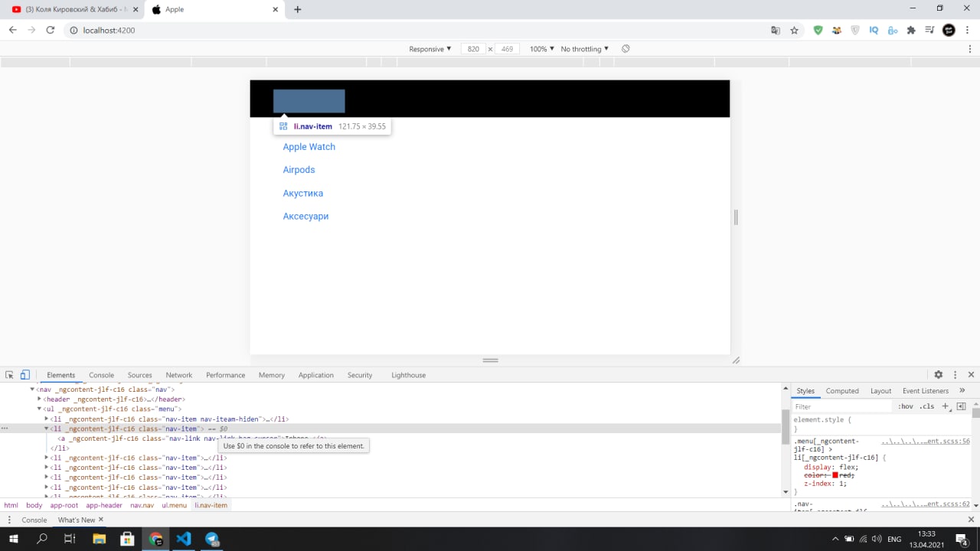Open the Performance tab
The width and height of the screenshot is (980, 551).
coord(226,375)
